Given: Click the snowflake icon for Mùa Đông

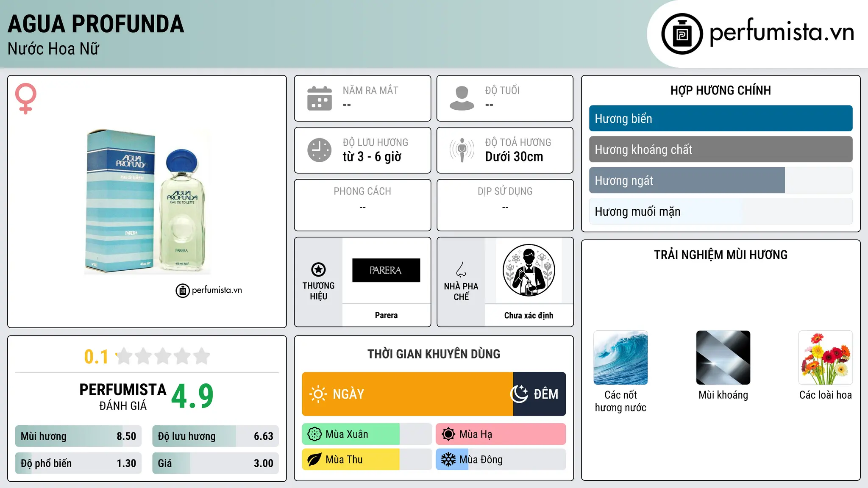Looking at the screenshot, I should pyautogui.click(x=448, y=460).
